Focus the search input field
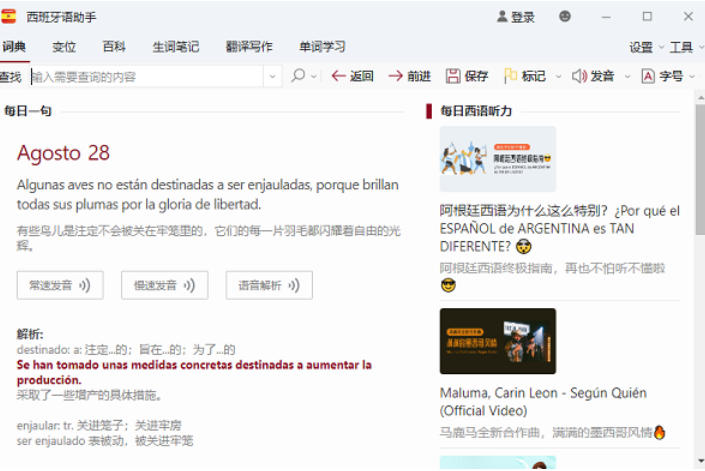Screen dimensions: 705x471 click(146, 77)
